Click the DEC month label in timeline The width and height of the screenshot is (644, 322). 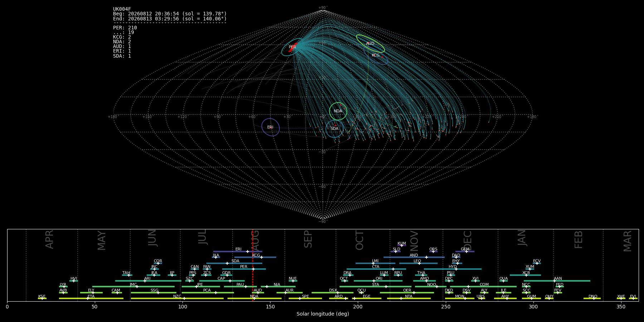468,240
